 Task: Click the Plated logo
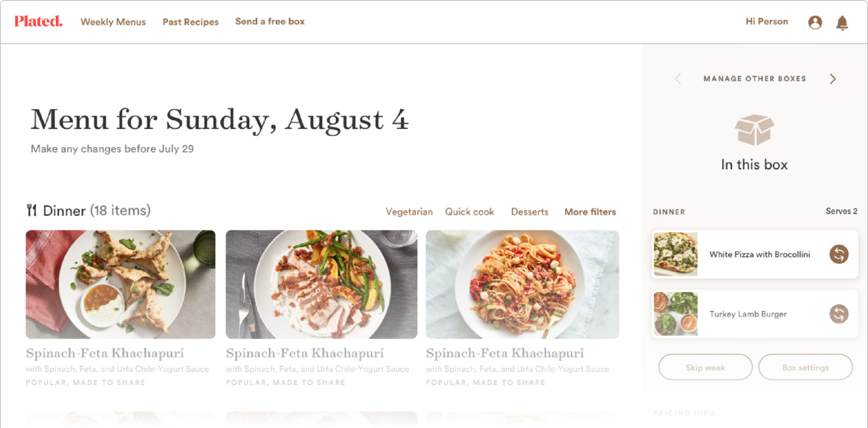[x=38, y=21]
